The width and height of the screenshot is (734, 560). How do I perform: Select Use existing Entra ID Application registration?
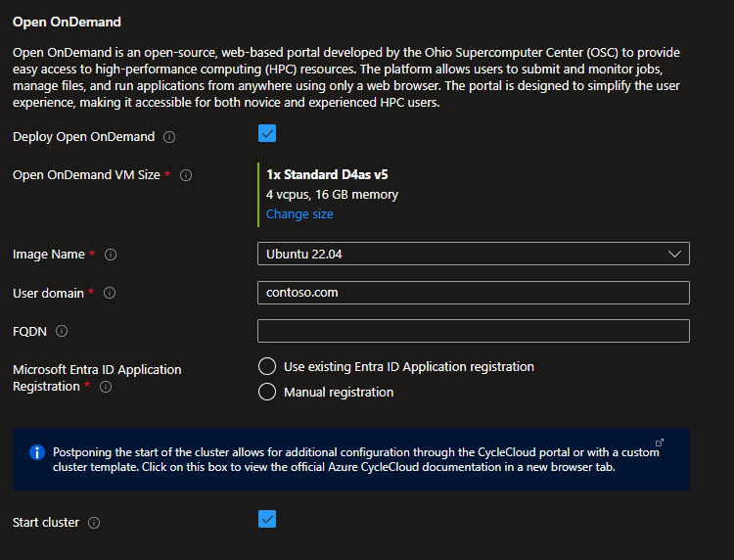point(266,367)
